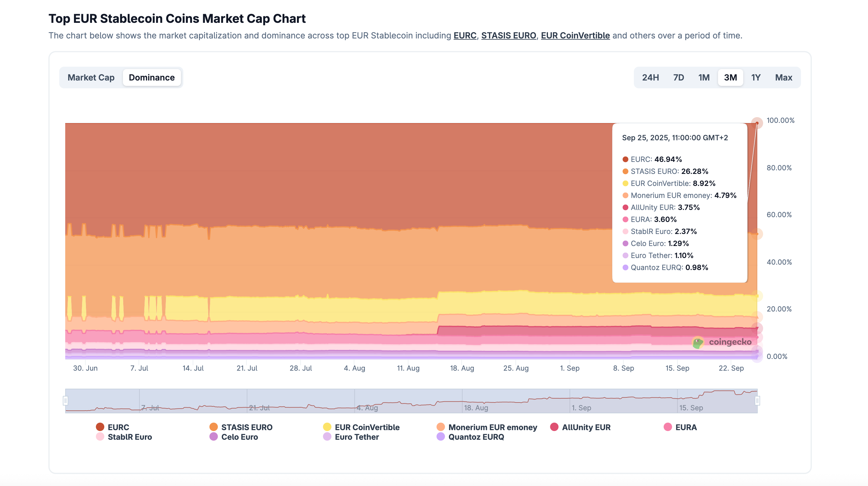Click the 7D time range option
Image resolution: width=868 pixels, height=486 pixels.
pos(678,77)
